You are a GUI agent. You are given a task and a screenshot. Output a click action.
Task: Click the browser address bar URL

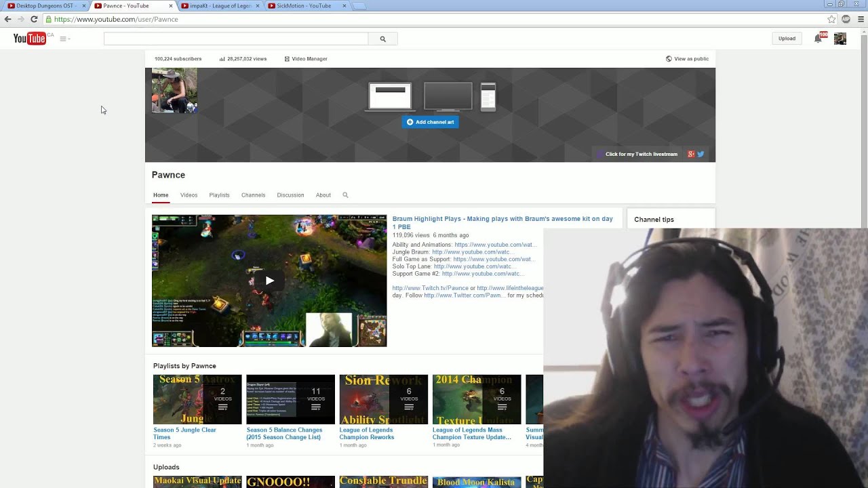[116, 19]
